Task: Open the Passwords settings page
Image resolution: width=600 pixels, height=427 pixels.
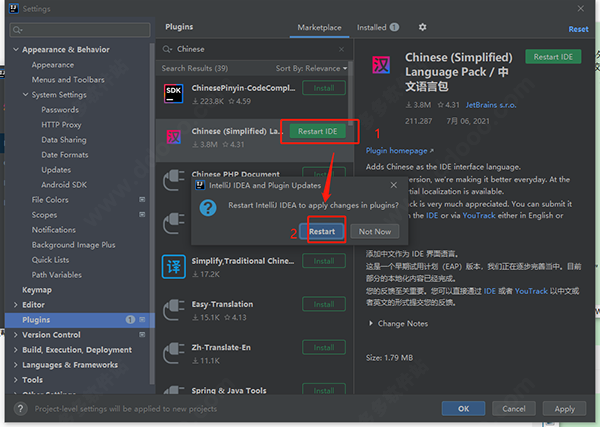Action: (60, 110)
